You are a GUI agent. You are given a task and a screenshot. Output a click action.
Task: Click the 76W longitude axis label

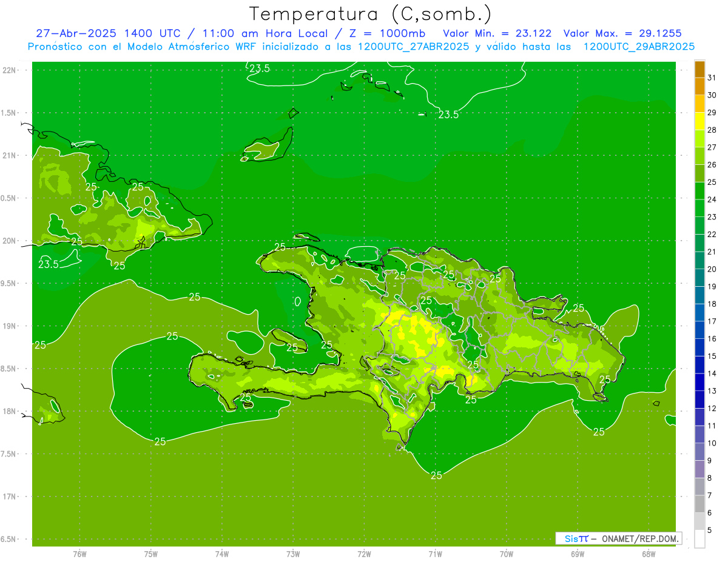79,554
